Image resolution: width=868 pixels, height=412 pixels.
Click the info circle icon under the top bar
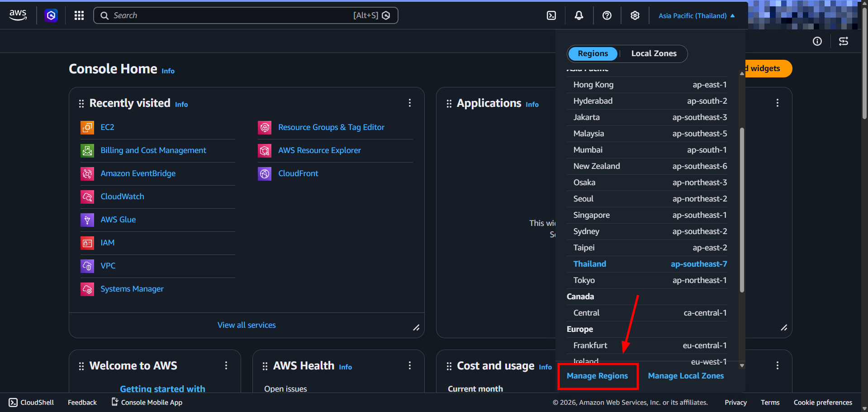817,41
